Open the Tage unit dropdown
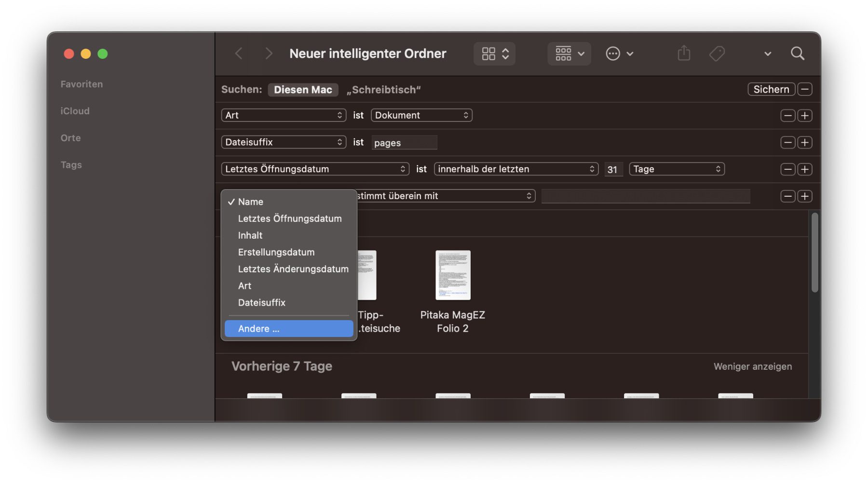Image resolution: width=868 pixels, height=484 pixels. point(676,169)
